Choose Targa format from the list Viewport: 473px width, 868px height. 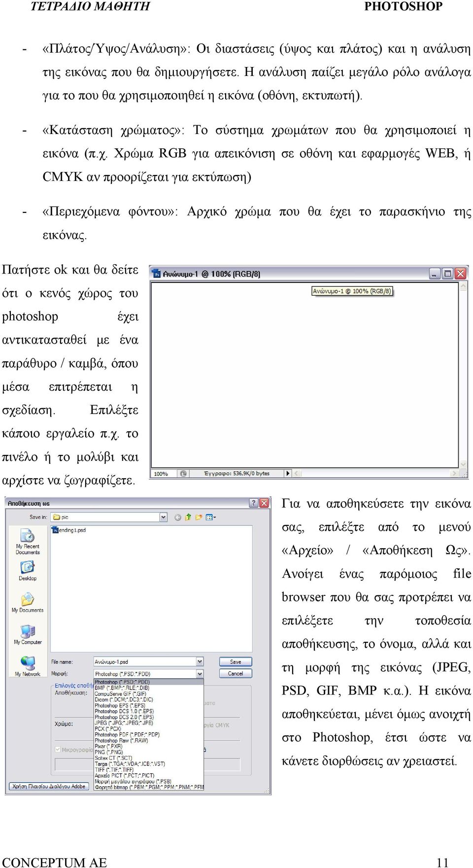(x=148, y=764)
